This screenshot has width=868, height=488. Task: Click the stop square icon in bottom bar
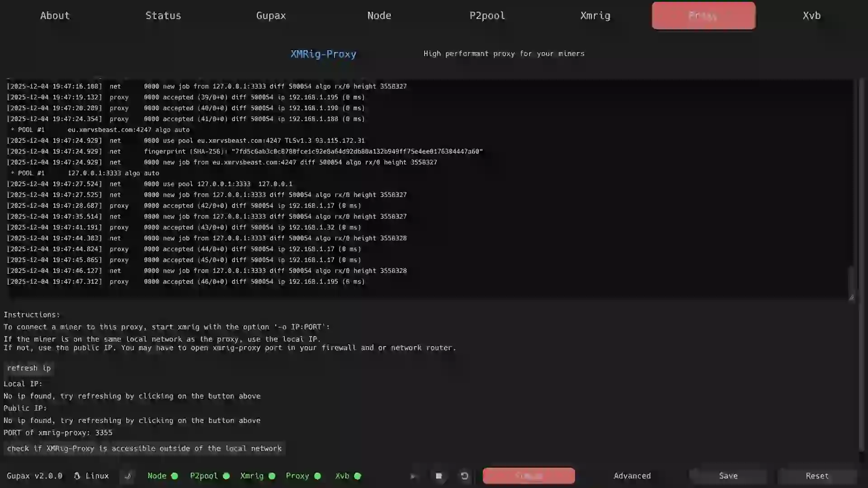pos(439,476)
